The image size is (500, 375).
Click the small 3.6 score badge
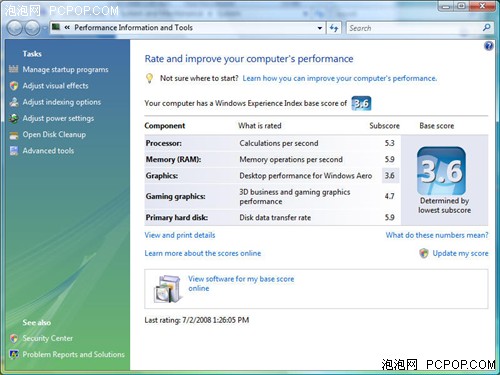[x=361, y=103]
